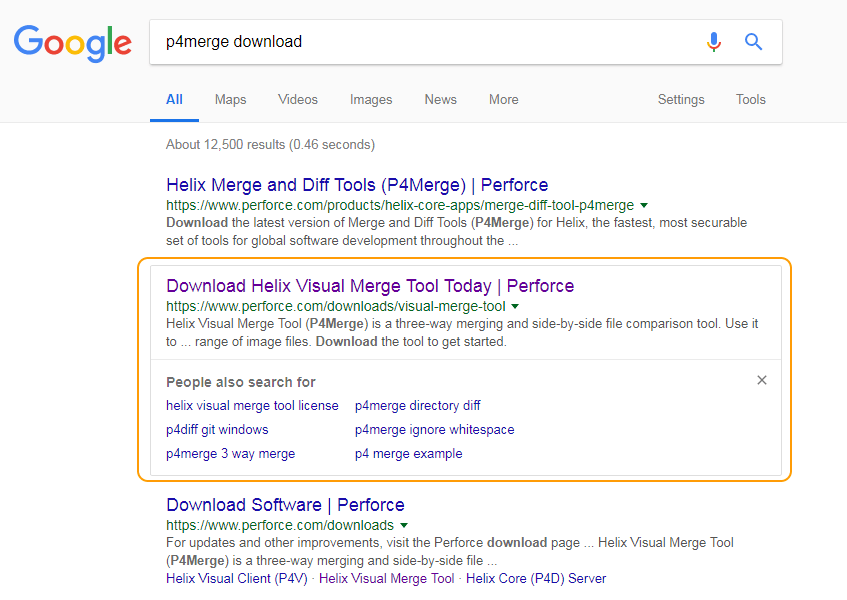Open the More search options menu
Screen dimensions: 847x600
tap(503, 99)
